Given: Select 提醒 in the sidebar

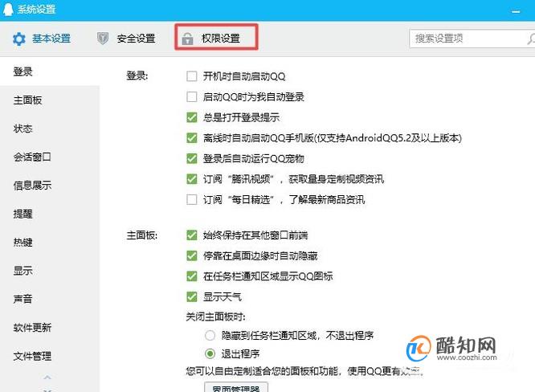Looking at the screenshot, I should coord(22,214).
